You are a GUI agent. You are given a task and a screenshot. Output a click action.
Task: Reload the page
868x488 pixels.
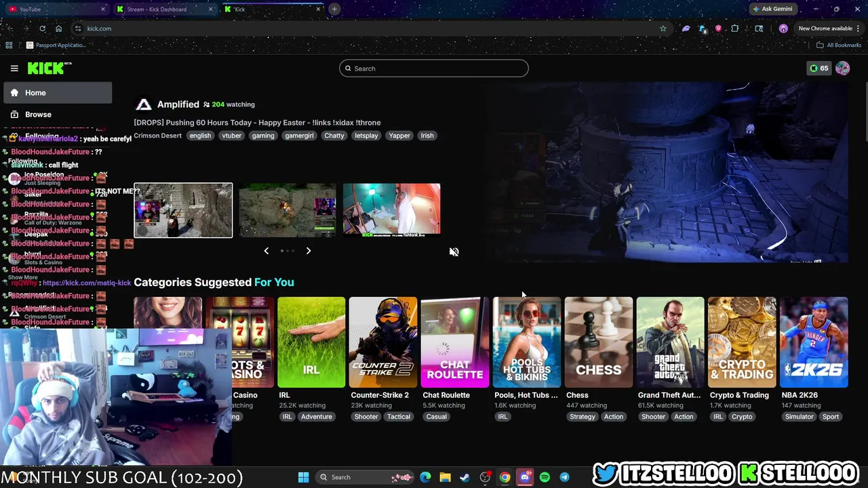click(x=42, y=28)
